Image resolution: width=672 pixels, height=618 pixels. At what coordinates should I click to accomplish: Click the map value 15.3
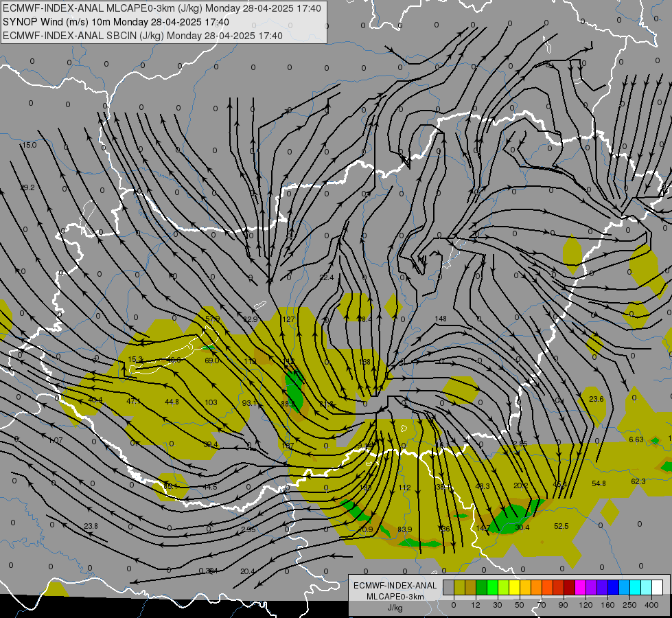135,359
